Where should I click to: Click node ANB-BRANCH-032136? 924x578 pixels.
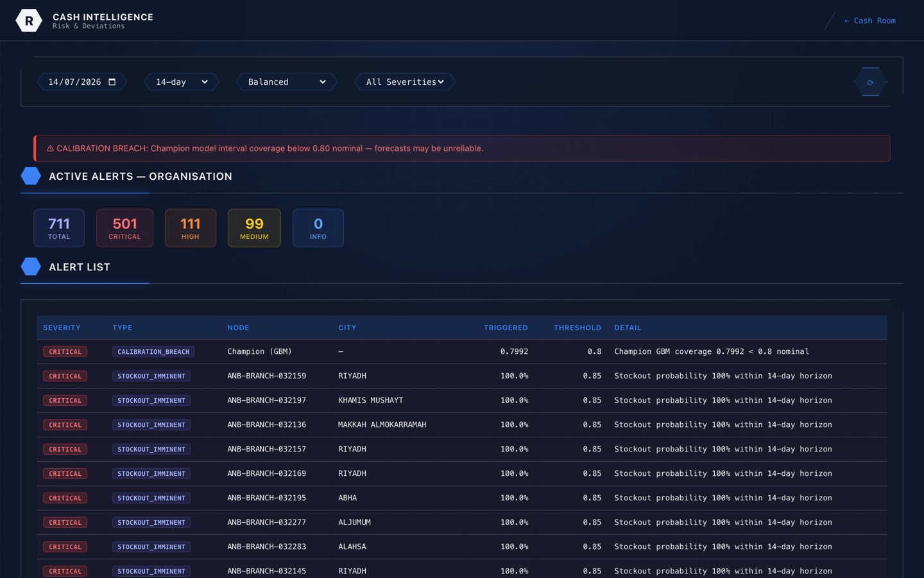(x=266, y=425)
